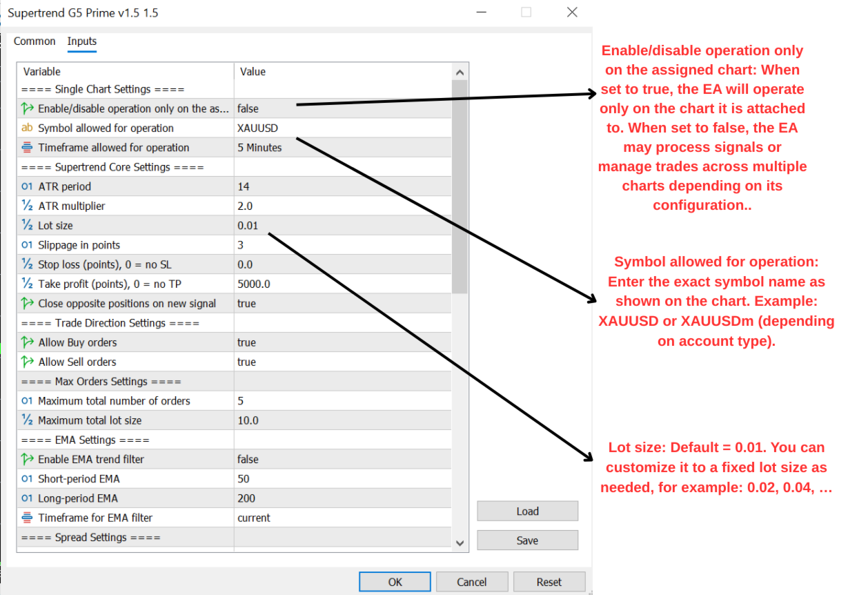Screen dimensions: 868x595
Task: Click the vertical scrollbar thumb of inputs list
Action: click(x=460, y=187)
